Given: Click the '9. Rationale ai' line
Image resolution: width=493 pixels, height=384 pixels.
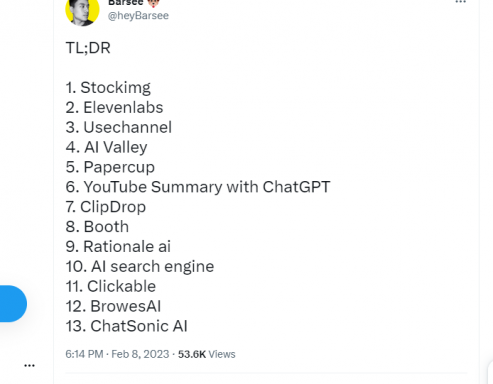Looking at the screenshot, I should click(118, 247).
